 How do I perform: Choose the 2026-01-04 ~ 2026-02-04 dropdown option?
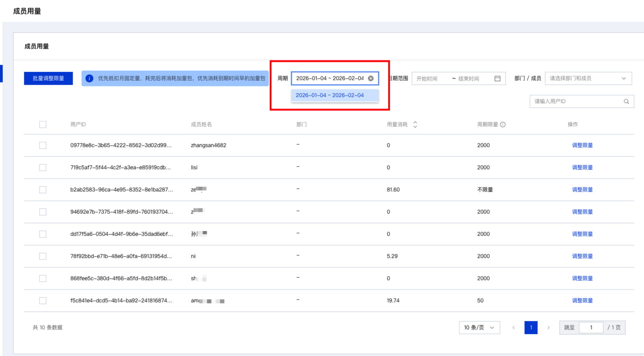(330, 95)
